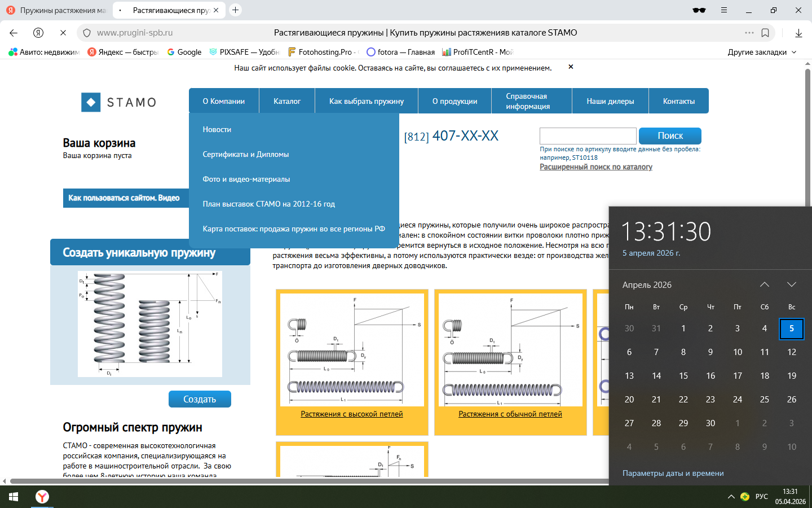Image resolution: width=812 pixels, height=508 pixels.
Task: Open the ProfiTCentR bookmark
Action: (478, 52)
